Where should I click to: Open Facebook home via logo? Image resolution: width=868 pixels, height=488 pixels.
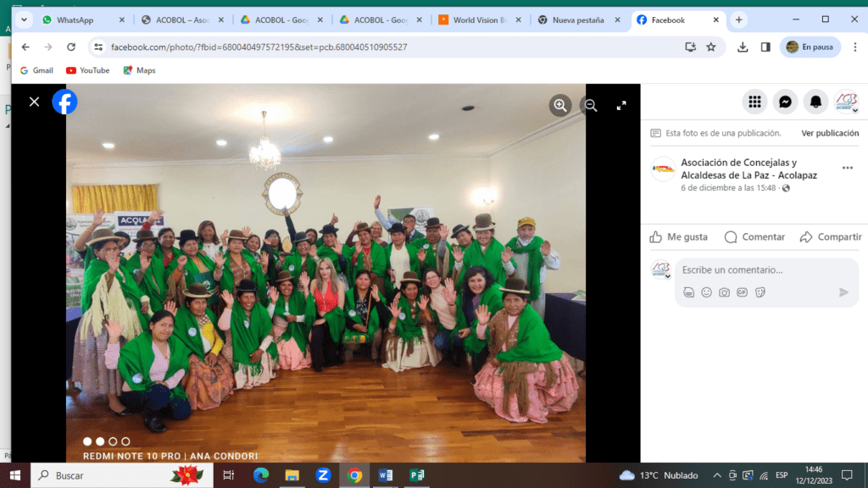[64, 102]
